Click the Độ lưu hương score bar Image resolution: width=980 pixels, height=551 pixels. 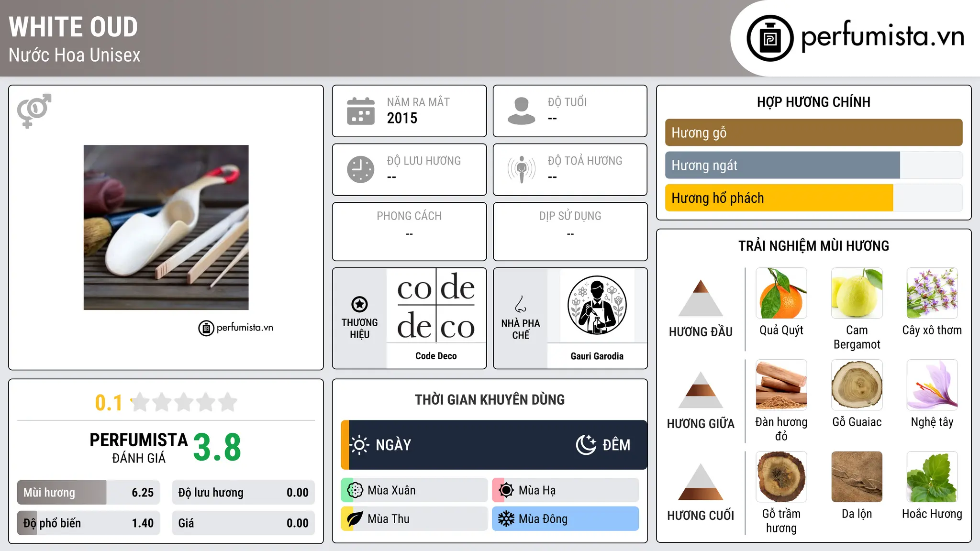(244, 492)
